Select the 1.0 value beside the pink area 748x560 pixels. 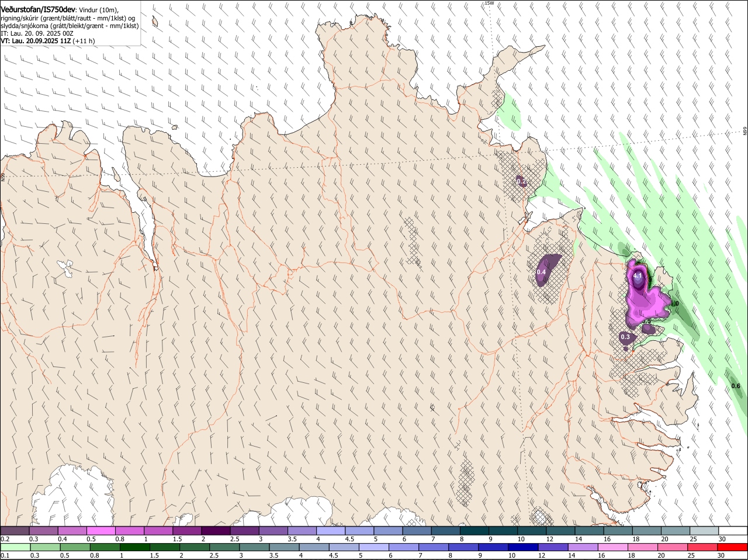(x=674, y=304)
